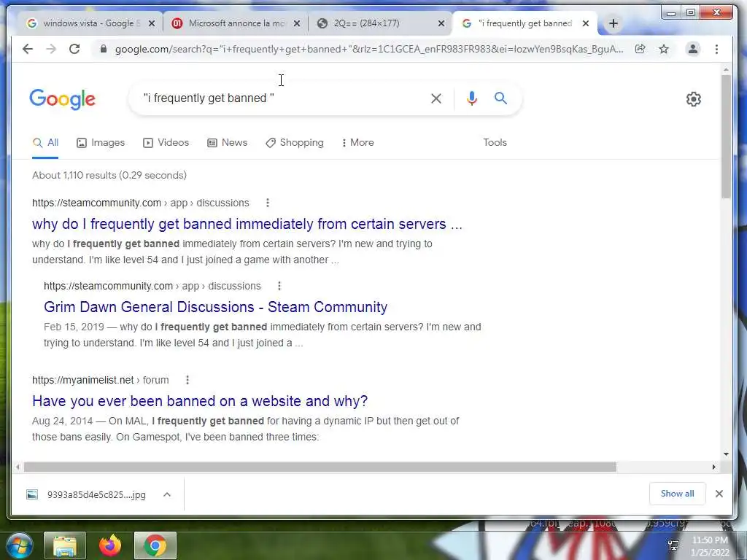View site info padlock icon
Viewport: 747px width, 560px height.
tap(104, 49)
